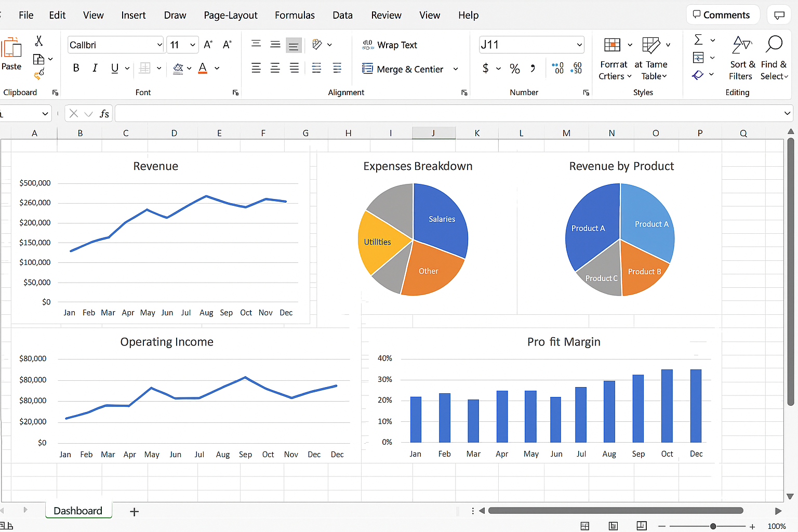The image size is (798, 532).
Task: Click the AutoSum sigma icon
Action: 698,39
